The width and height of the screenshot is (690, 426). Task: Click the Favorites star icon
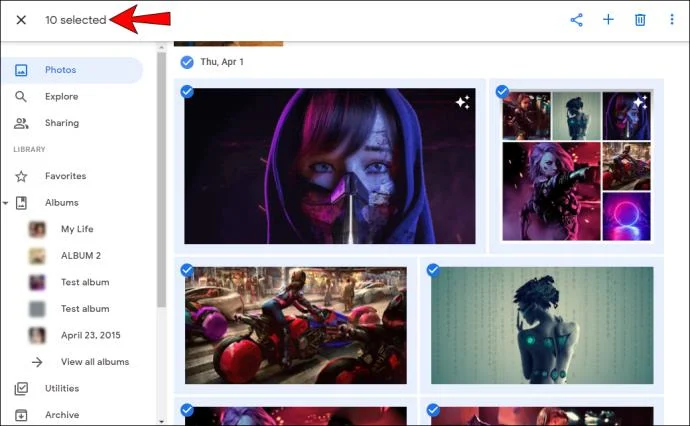pyautogui.click(x=21, y=176)
